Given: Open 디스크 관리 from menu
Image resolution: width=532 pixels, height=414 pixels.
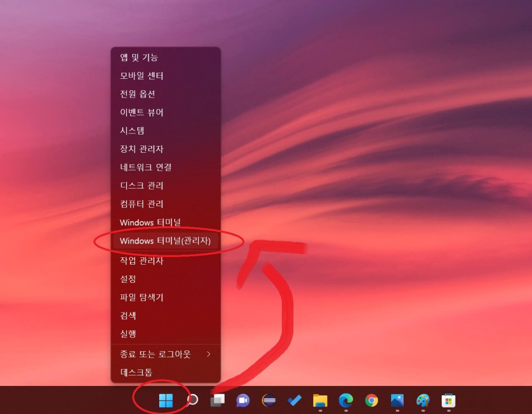Looking at the screenshot, I should click(166, 186).
